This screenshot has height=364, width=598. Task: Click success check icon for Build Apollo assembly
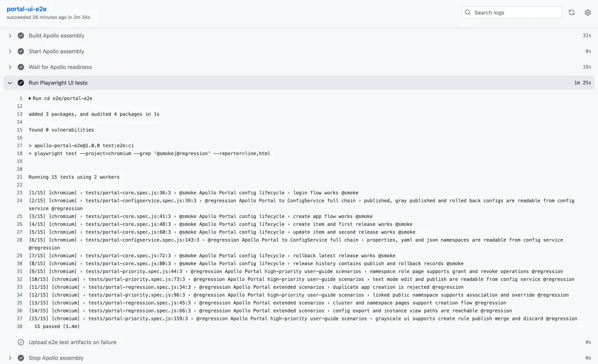click(x=21, y=35)
